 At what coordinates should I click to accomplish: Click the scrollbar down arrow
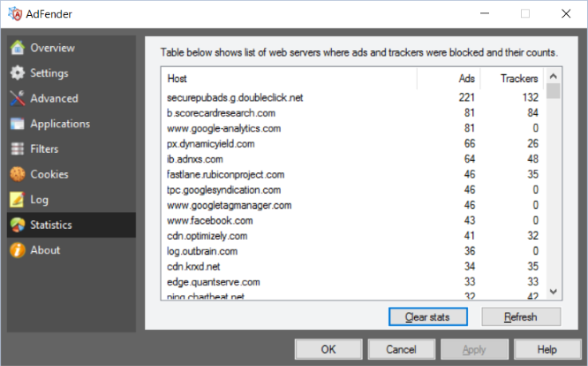[553, 292]
